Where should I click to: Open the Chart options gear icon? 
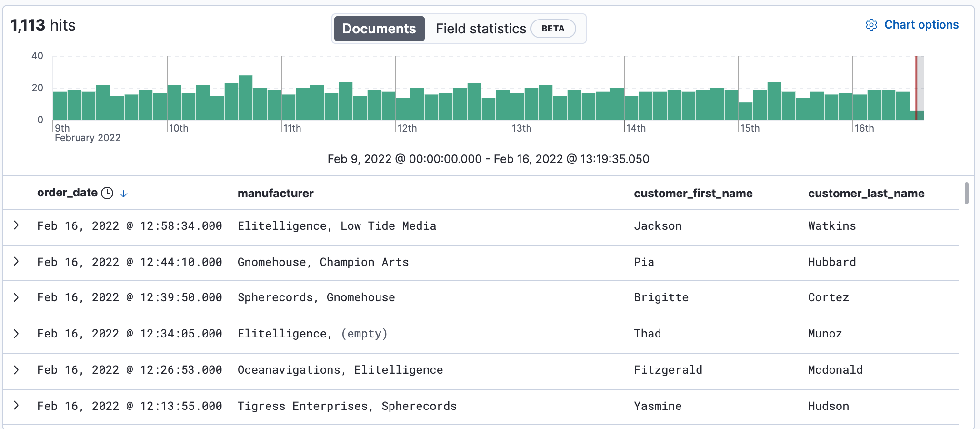coord(871,25)
